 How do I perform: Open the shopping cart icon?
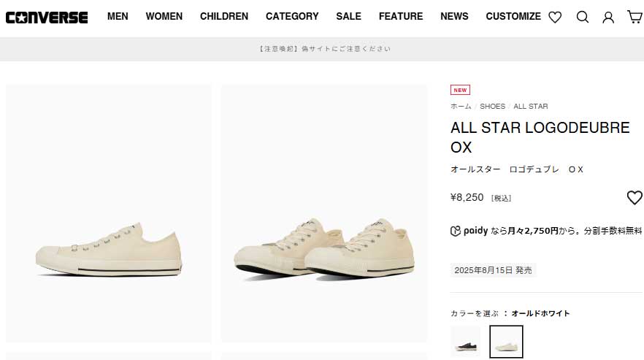pos(634,17)
